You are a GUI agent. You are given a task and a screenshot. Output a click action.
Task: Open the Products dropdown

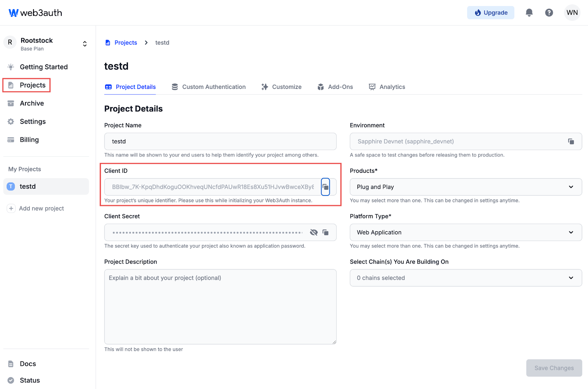point(466,187)
